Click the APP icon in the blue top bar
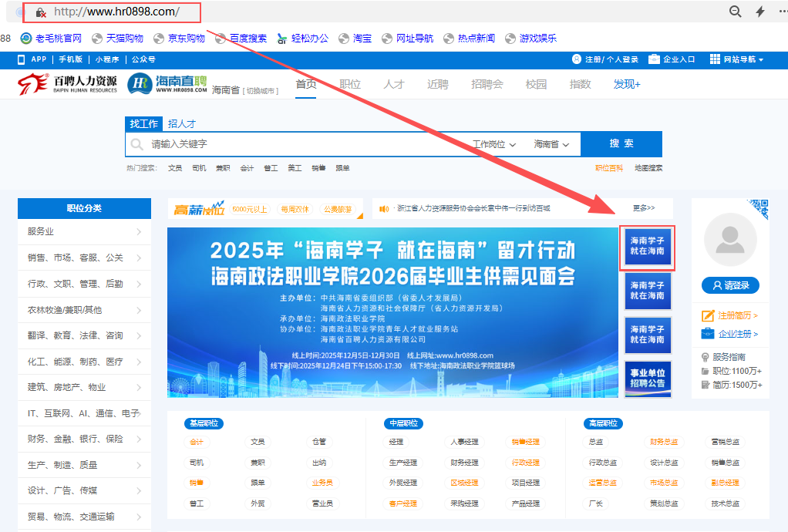This screenshot has width=788, height=532. click(21, 59)
